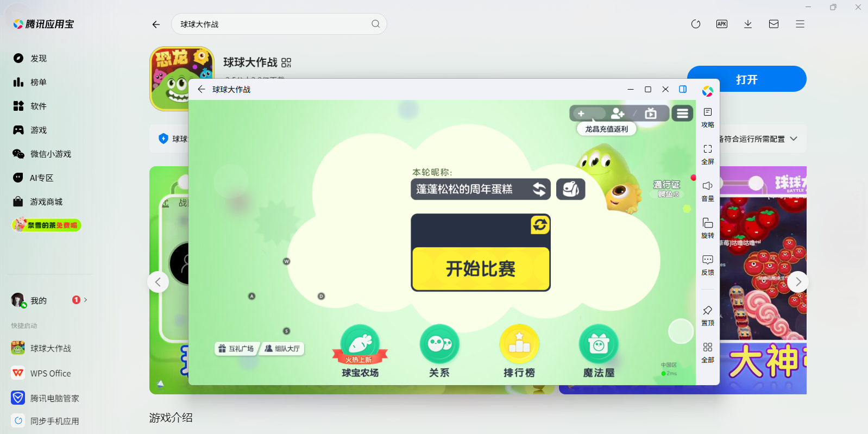Click the 球球大作战 search input field
The width and height of the screenshot is (868, 434).
coord(272,24)
